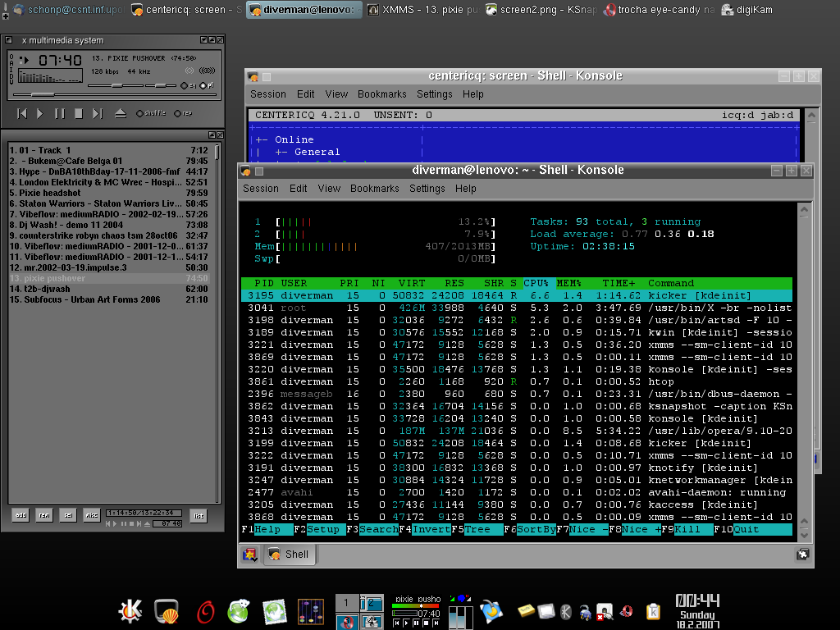Click the XMMS main play button

tap(39, 113)
